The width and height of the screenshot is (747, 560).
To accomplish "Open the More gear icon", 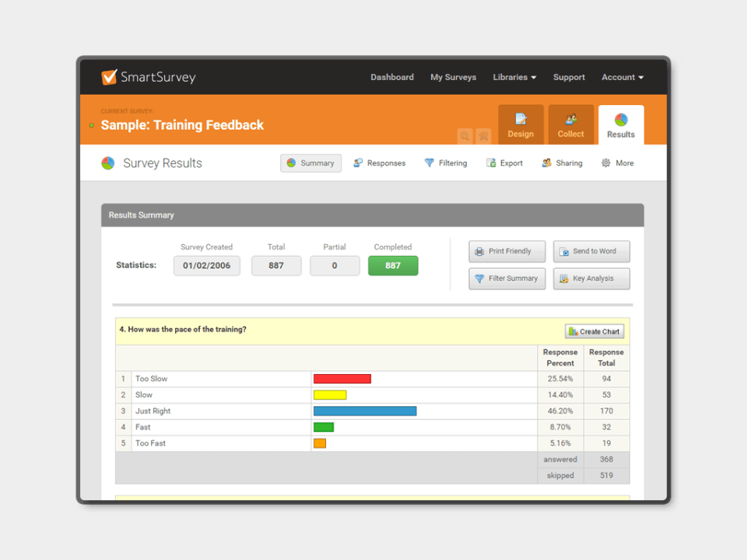I will pos(607,163).
